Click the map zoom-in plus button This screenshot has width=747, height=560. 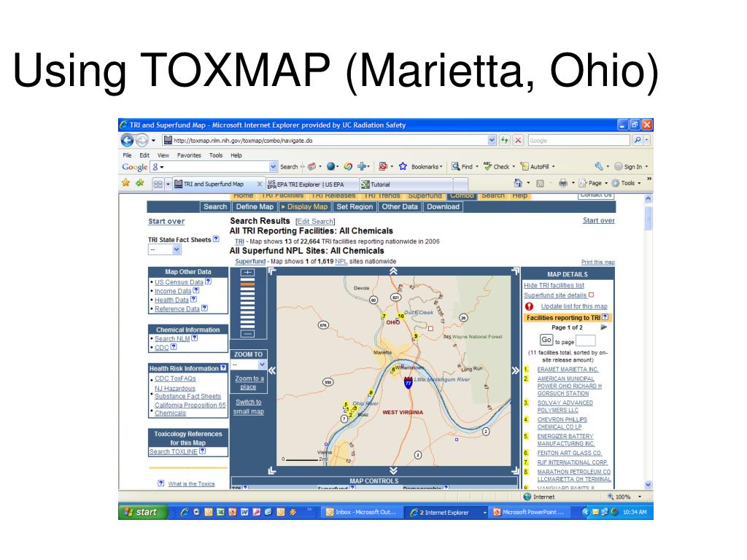[x=247, y=273]
